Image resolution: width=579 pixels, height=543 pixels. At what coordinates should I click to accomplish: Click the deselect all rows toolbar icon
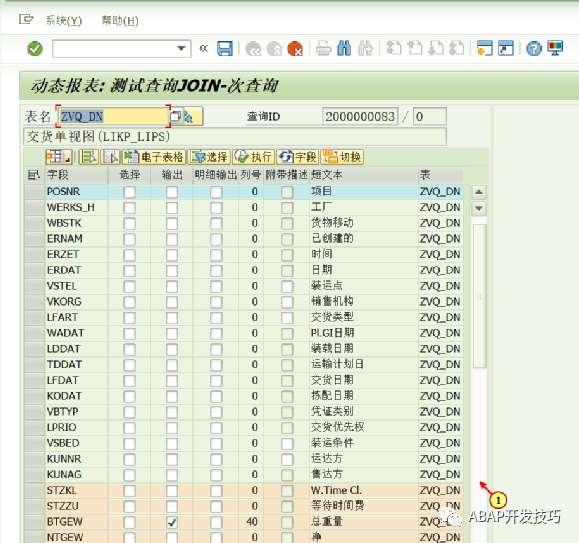(x=110, y=157)
